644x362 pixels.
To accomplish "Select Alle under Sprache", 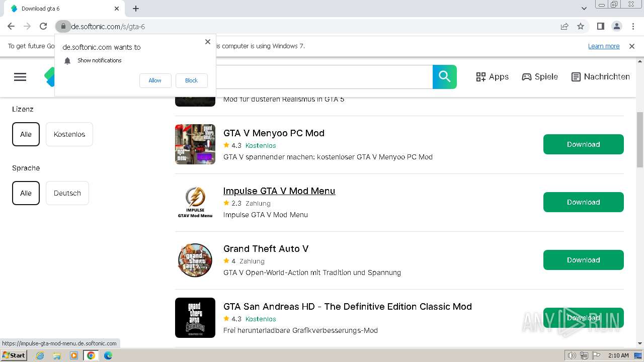I will point(26,193).
